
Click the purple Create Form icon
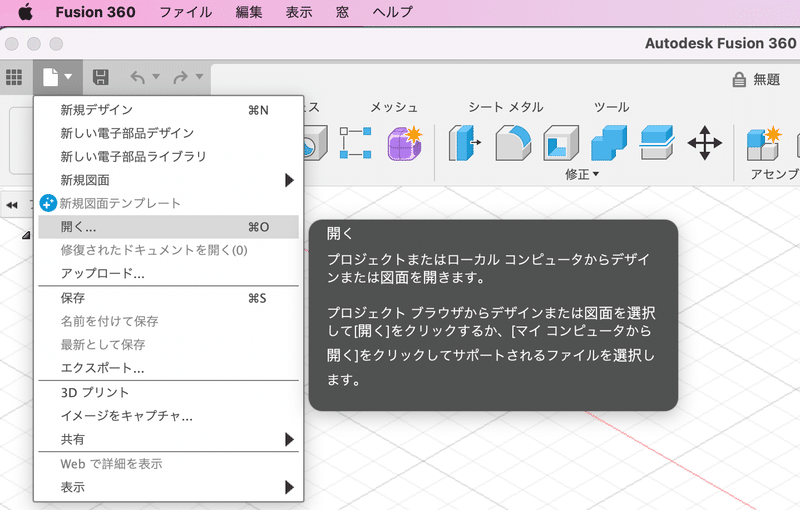pyautogui.click(x=404, y=143)
